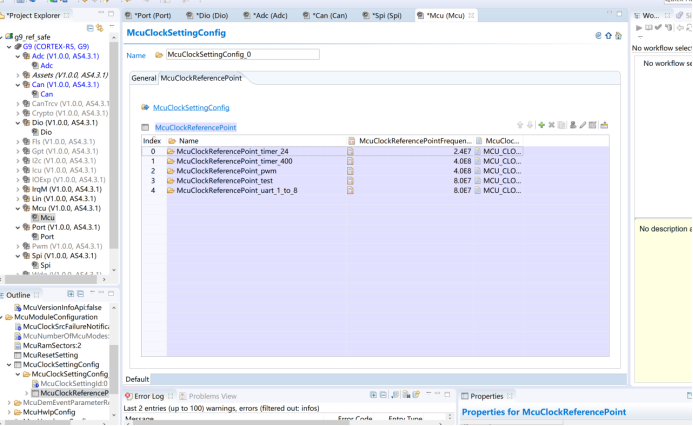
Task: Select row McuClockReferencePoint_uart_1_to_8
Action: coord(332,190)
